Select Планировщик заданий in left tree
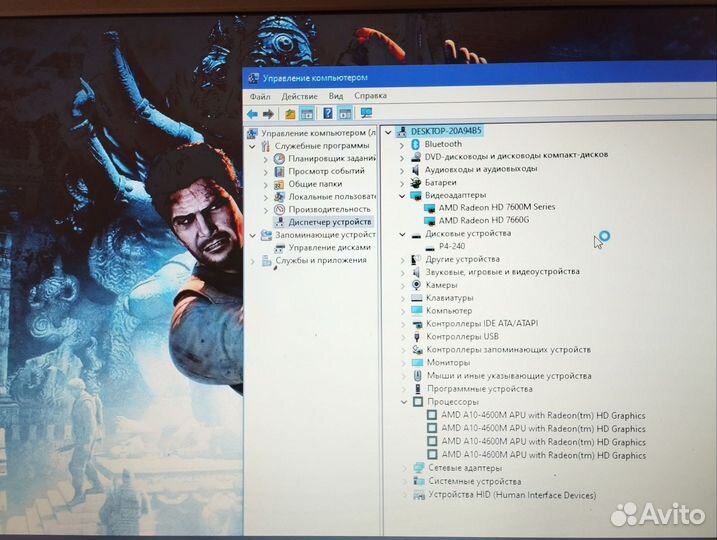The width and height of the screenshot is (717, 540). 331,158
